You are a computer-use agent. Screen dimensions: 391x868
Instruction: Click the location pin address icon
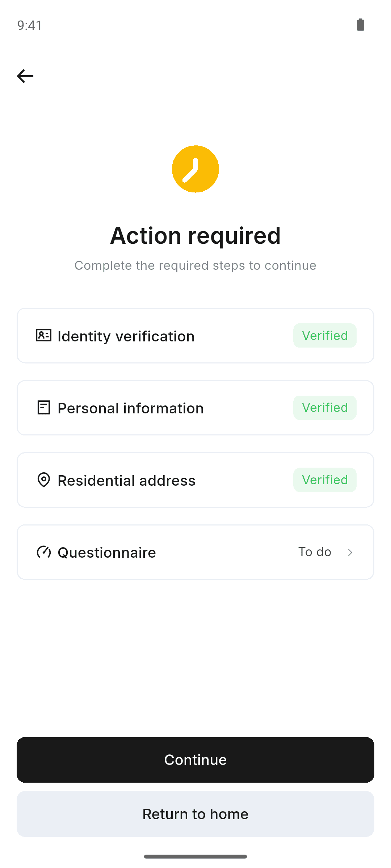[44, 480]
